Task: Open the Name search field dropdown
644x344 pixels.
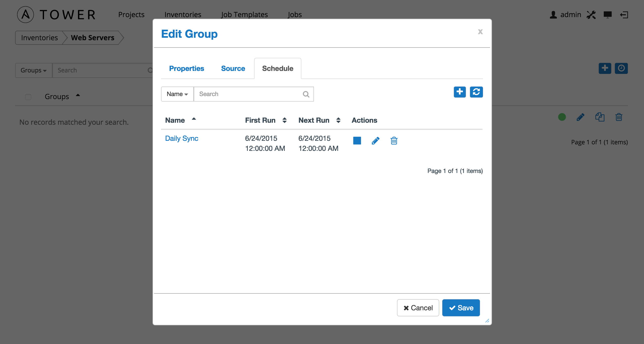Action: coord(177,94)
